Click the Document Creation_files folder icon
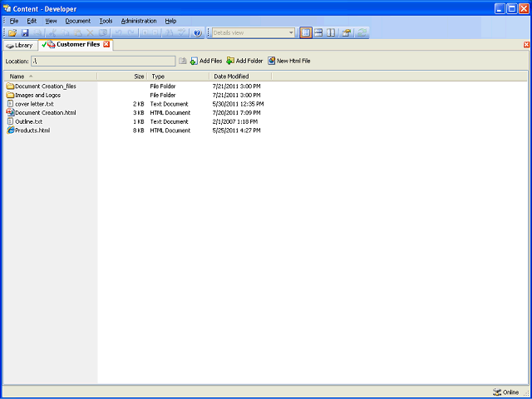 [11, 86]
